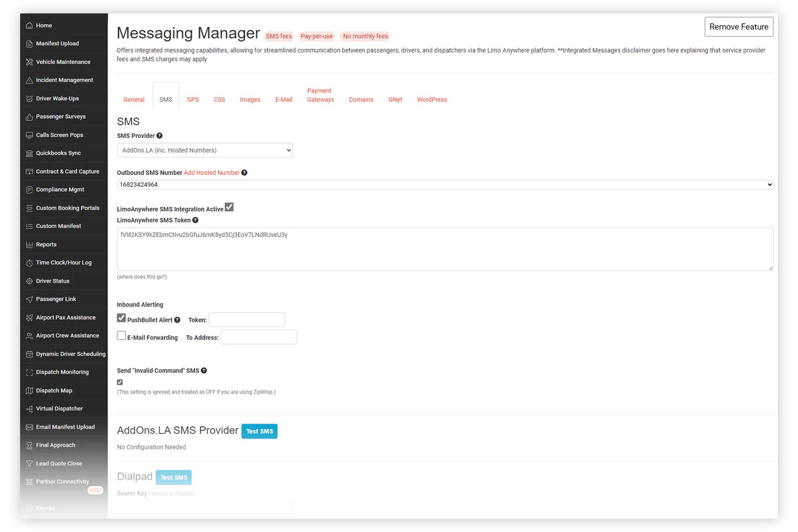Click the Dispatch Map icon

coord(29,391)
